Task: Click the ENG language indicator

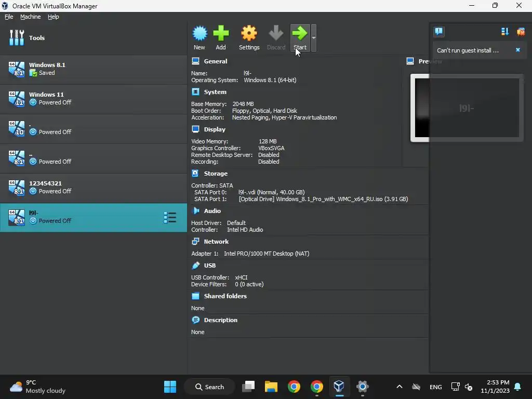Action: point(436,387)
